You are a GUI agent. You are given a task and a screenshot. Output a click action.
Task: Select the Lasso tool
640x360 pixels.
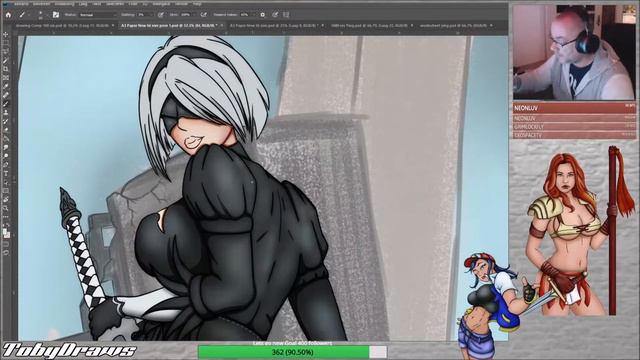pyautogui.click(x=6, y=52)
